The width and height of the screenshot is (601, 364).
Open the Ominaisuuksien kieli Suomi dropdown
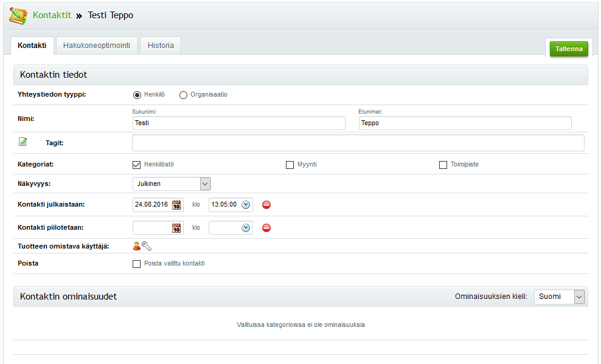559,297
